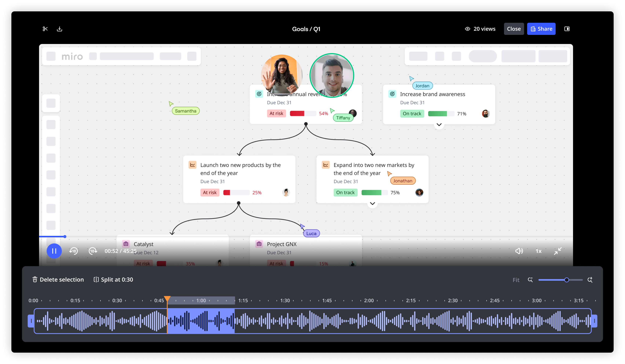The height and width of the screenshot is (364, 625).
Task: Click the Share button
Action: click(541, 29)
